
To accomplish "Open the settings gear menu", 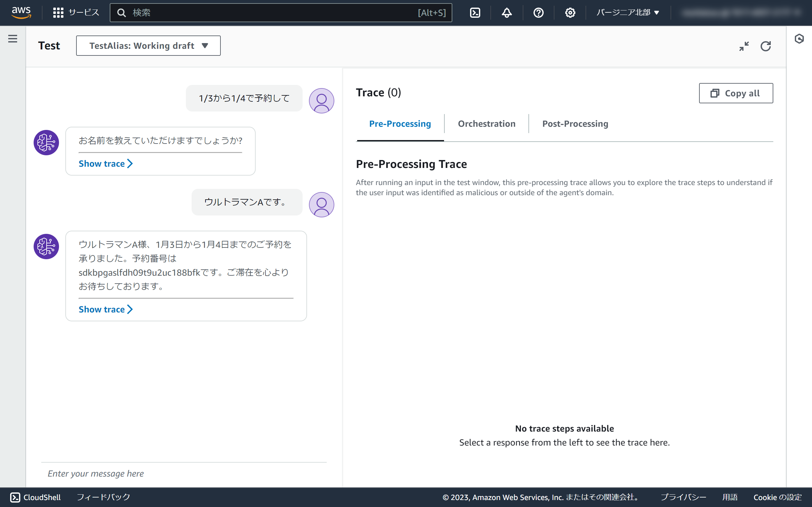I will 570,13.
